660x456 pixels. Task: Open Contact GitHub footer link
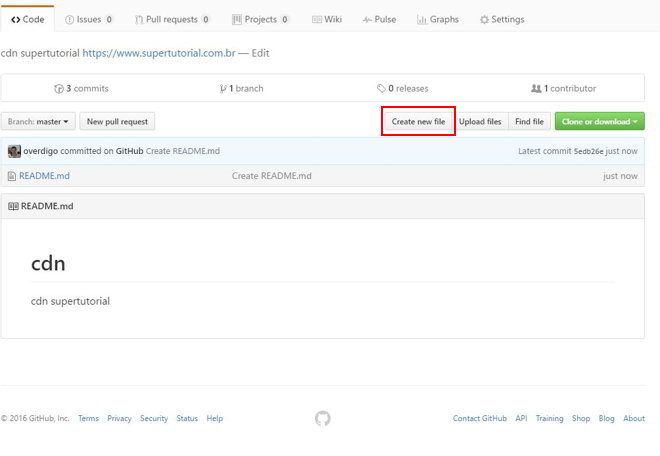click(x=480, y=418)
